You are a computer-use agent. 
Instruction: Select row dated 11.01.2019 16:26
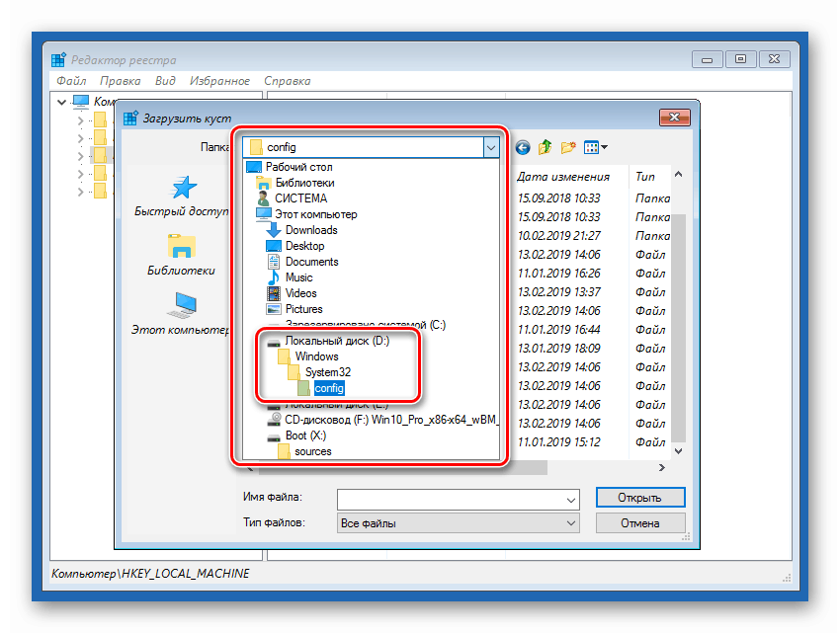(593, 274)
